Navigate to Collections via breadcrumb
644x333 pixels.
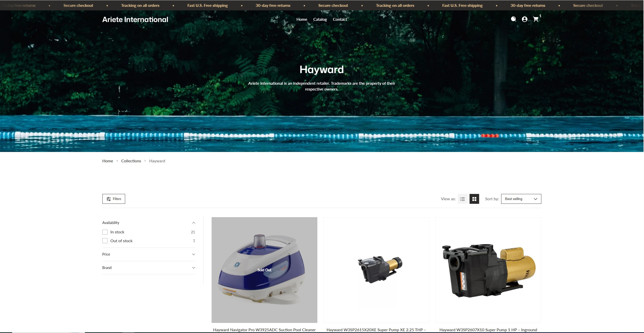(131, 161)
